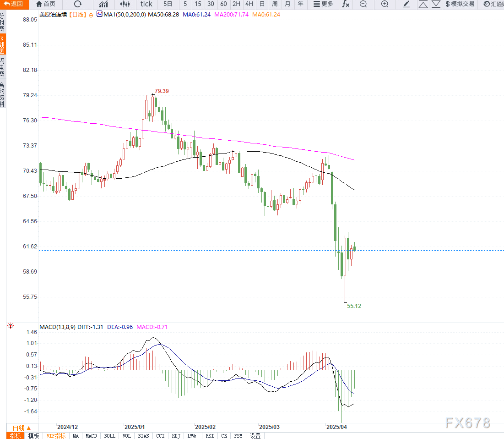Switch the timeframe to 4H
Screen dimensions: 504x439
pos(249,4)
